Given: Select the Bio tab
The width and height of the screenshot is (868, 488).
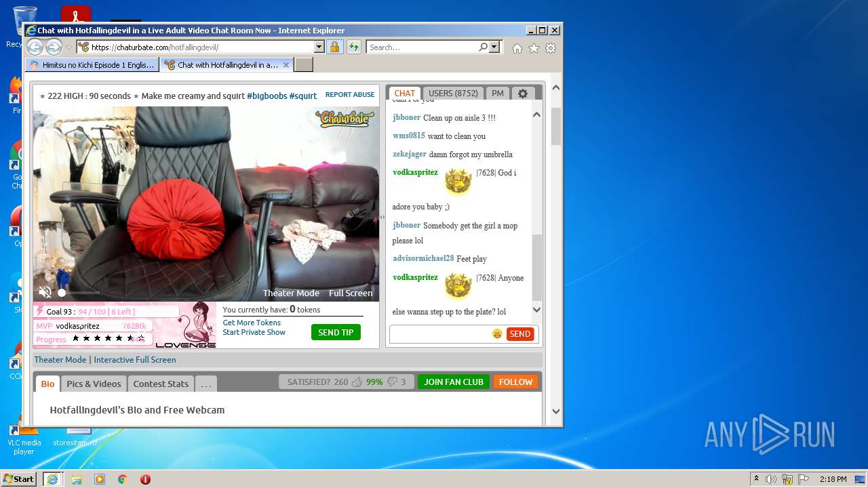Looking at the screenshot, I should click(x=47, y=384).
